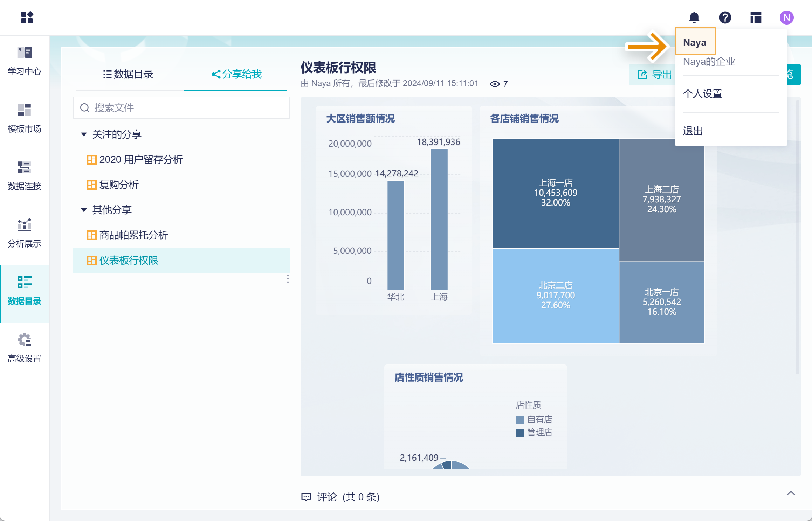Click the help question mark icon
The width and height of the screenshot is (812, 521).
pos(725,17)
